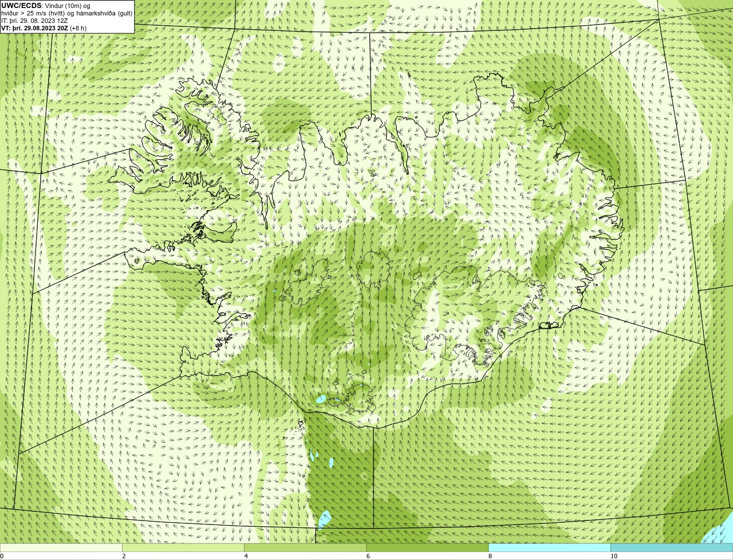Click the teal above-10 legend swatch
This screenshot has width=733, height=560.
pyautogui.click(x=672, y=547)
